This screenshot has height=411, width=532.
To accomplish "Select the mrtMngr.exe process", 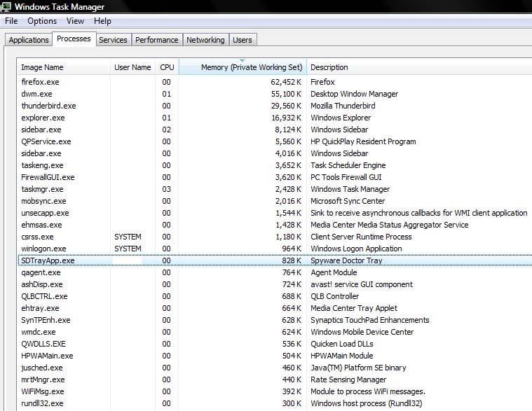I will (275, 379).
